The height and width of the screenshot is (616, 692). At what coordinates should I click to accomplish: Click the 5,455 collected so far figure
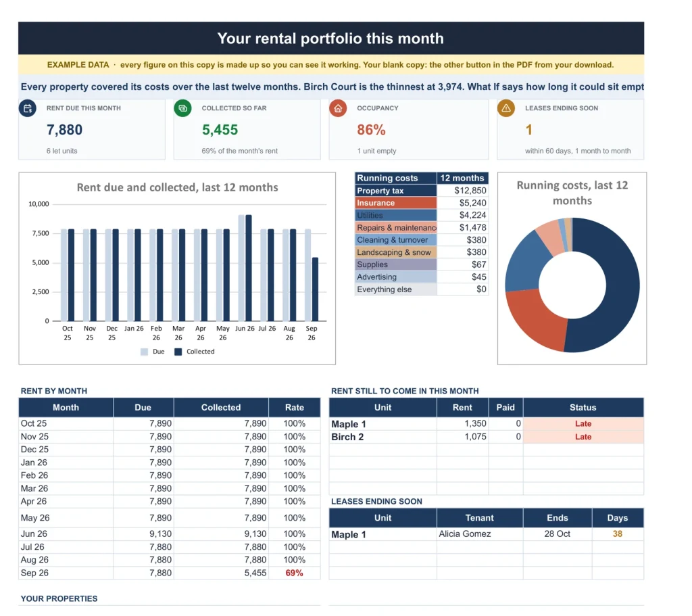tap(220, 130)
